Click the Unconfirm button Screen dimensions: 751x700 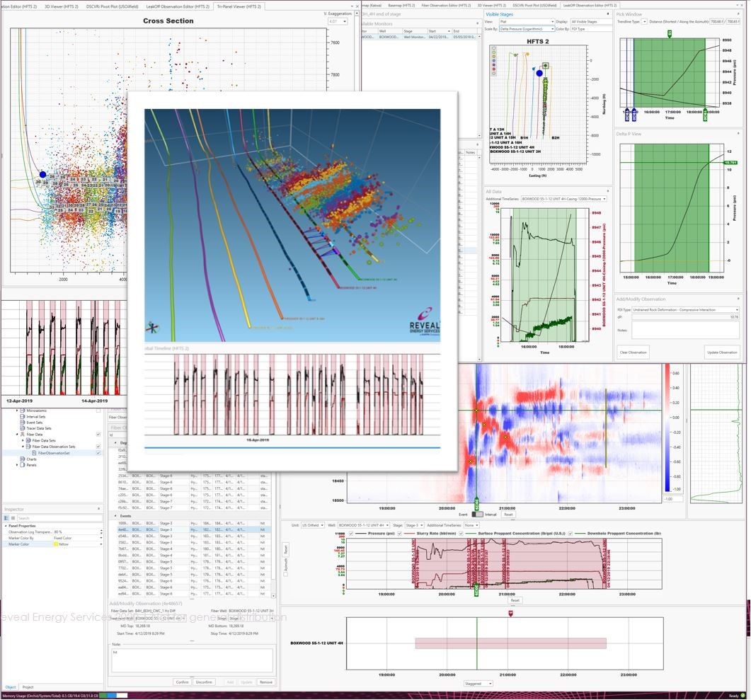[x=205, y=682]
